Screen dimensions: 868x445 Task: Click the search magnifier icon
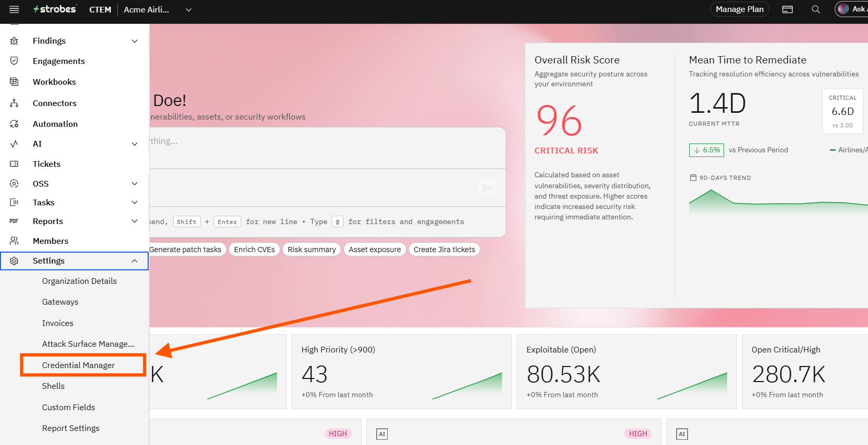816,9
